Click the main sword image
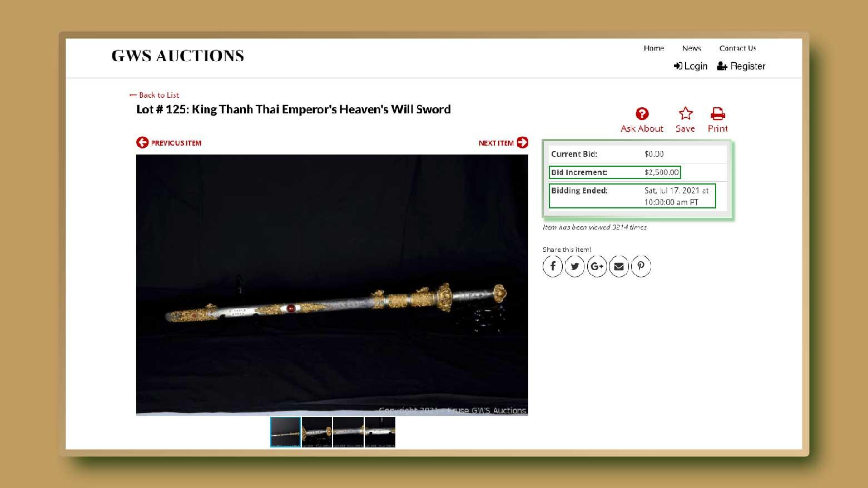The image size is (868, 488). coord(332,285)
